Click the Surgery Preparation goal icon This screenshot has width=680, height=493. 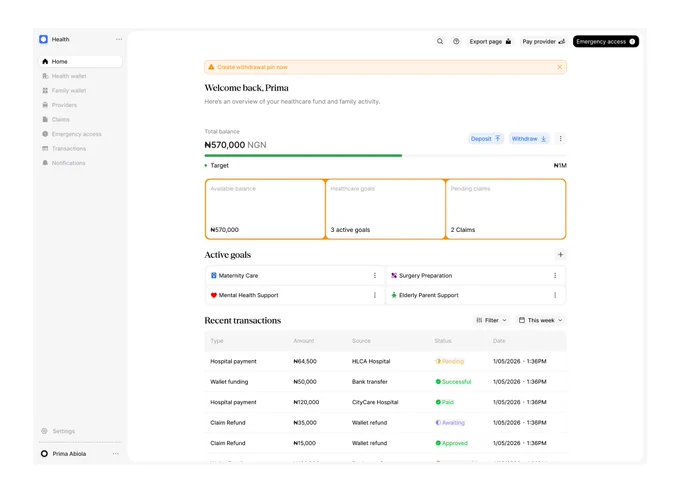tap(394, 276)
